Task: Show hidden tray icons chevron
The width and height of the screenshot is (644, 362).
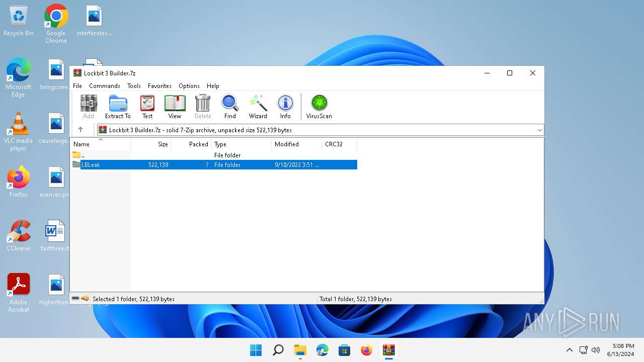Action: click(x=570, y=350)
